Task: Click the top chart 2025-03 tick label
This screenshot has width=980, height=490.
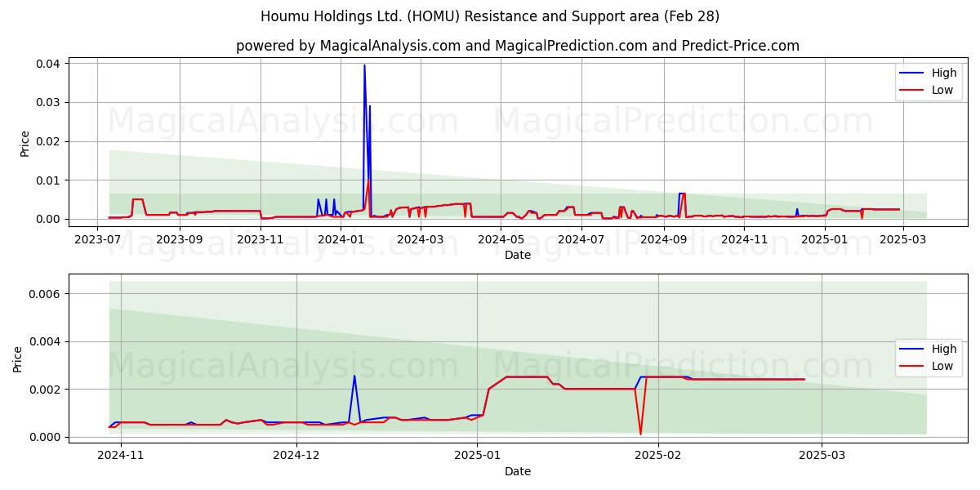Action: click(x=904, y=239)
